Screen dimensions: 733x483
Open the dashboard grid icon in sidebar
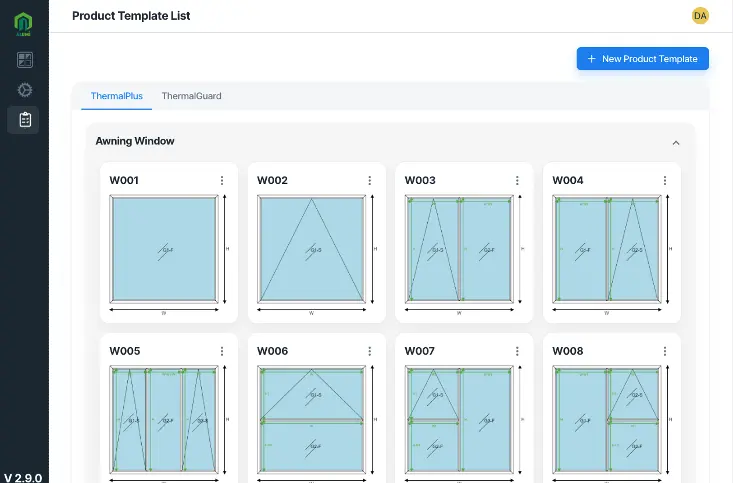(x=25, y=60)
